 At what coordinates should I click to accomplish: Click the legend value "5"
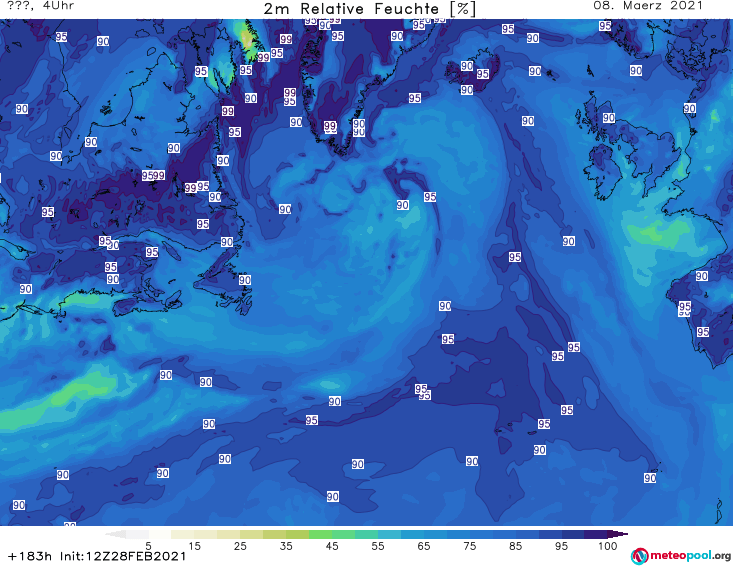(x=148, y=546)
